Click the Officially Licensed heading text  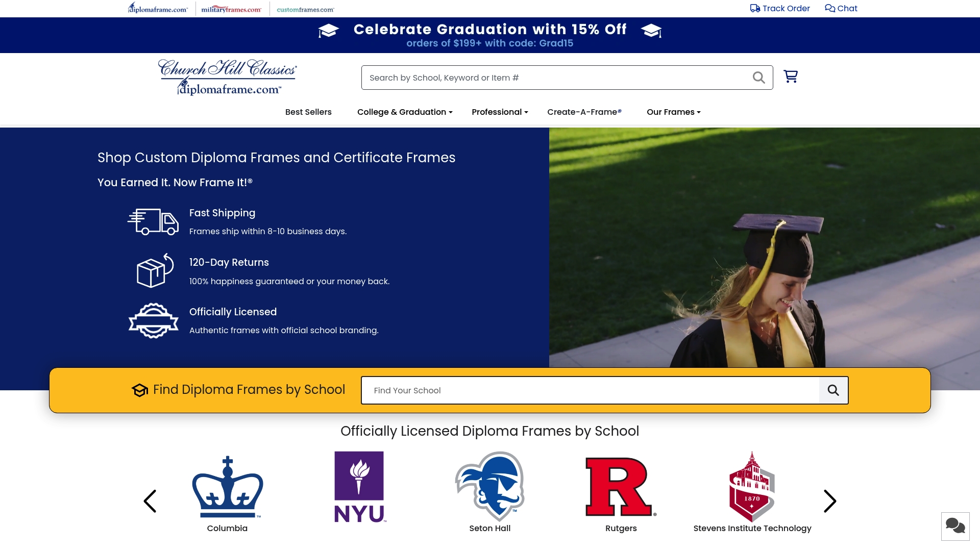pyautogui.click(x=233, y=312)
